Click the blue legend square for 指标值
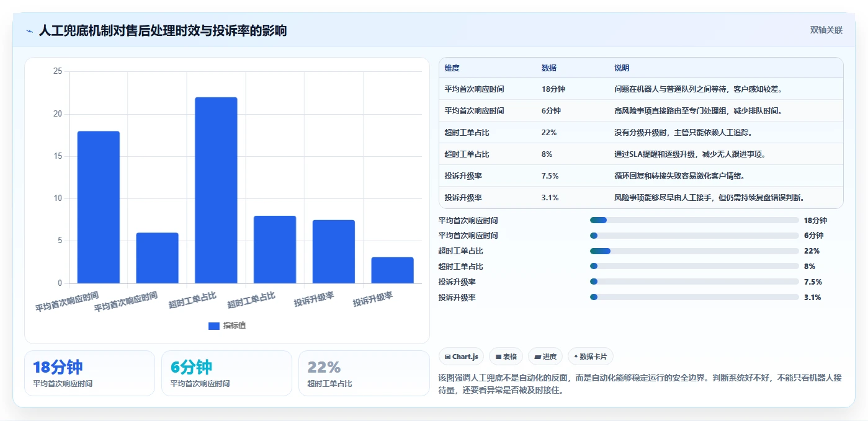The height and width of the screenshot is (421, 868). (214, 326)
